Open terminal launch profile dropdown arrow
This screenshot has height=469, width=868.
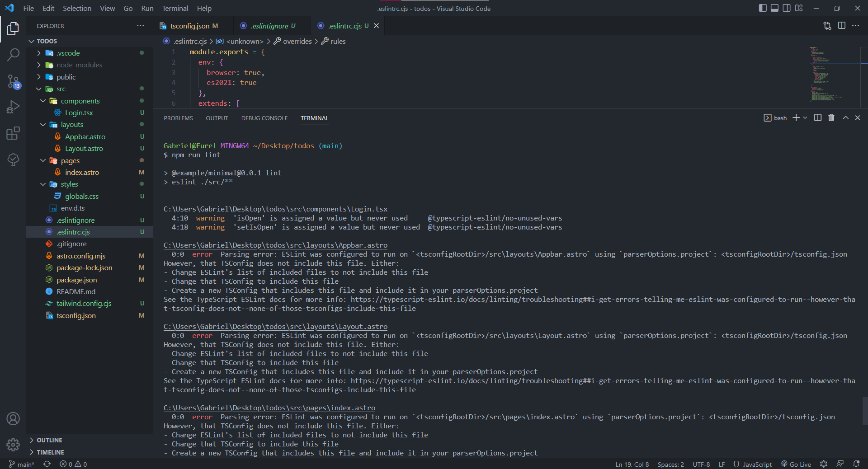(x=805, y=117)
